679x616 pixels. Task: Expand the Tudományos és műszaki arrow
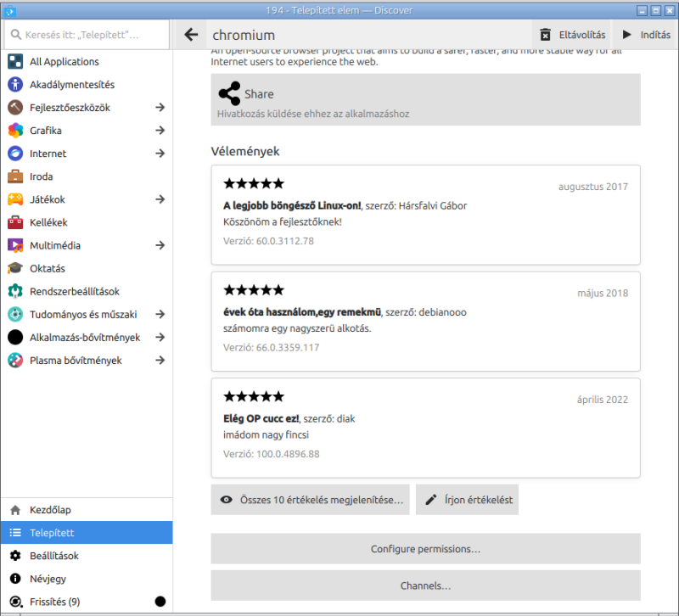click(160, 314)
